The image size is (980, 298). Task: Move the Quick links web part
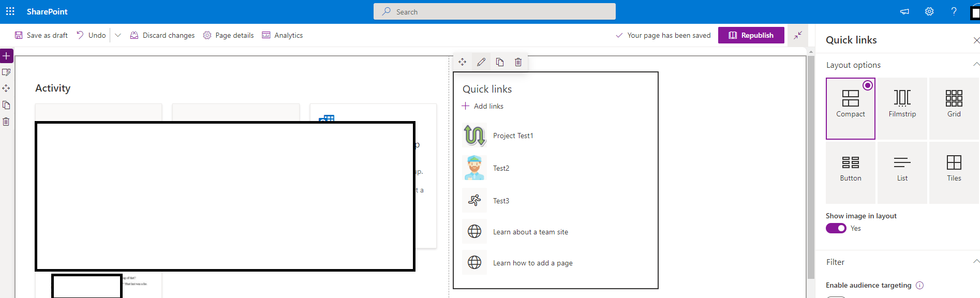pyautogui.click(x=463, y=62)
